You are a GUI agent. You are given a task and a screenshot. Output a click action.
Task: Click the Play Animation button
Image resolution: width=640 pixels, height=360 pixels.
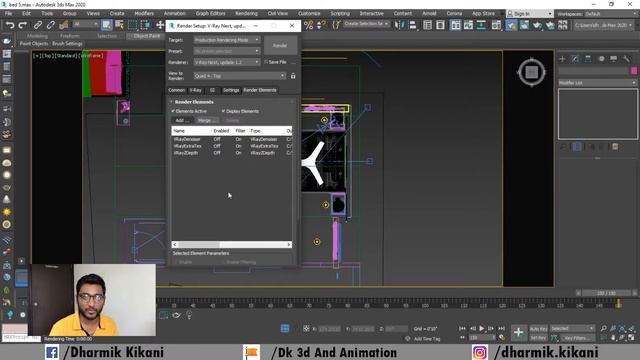482,329
